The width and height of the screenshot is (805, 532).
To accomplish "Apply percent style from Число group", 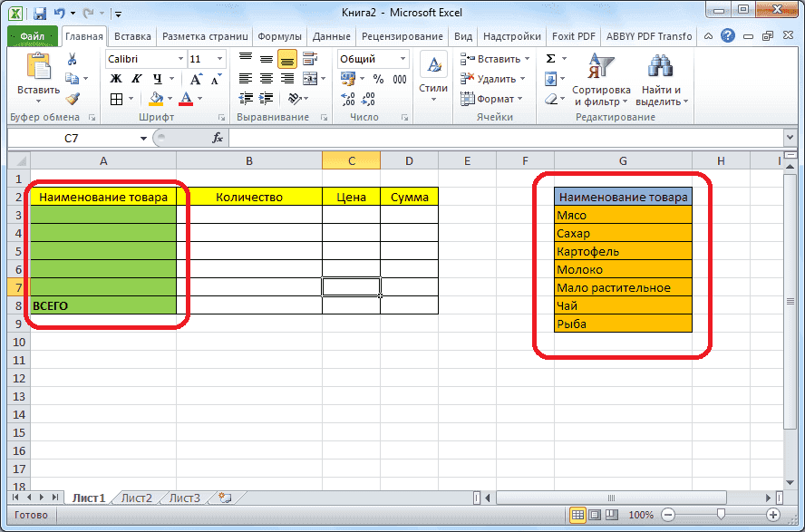I will 377,80.
